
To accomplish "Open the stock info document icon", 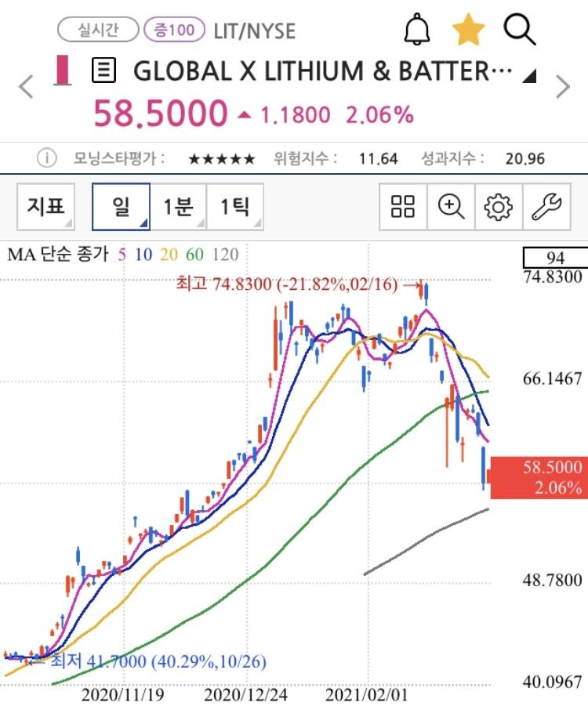I will [x=103, y=71].
